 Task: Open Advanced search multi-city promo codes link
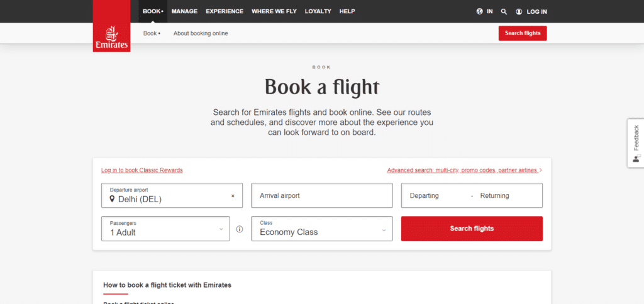click(x=465, y=170)
